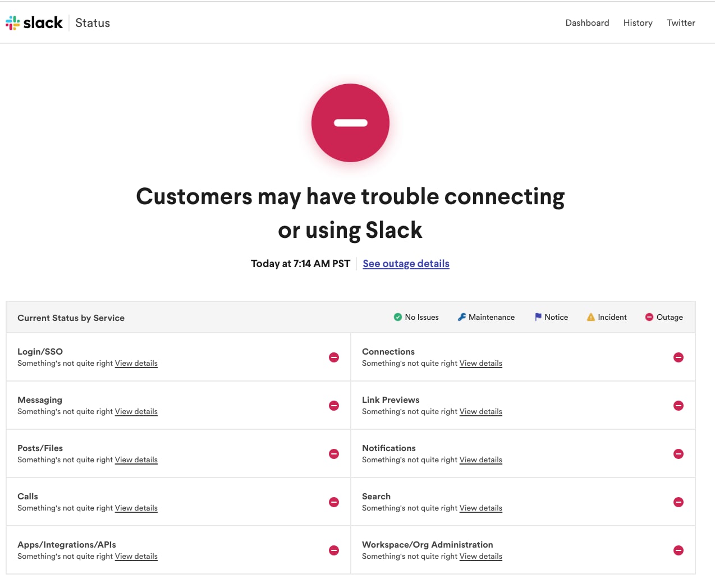The width and height of the screenshot is (715, 588).
Task: Click the Notifications outage status icon
Action: [x=679, y=454]
